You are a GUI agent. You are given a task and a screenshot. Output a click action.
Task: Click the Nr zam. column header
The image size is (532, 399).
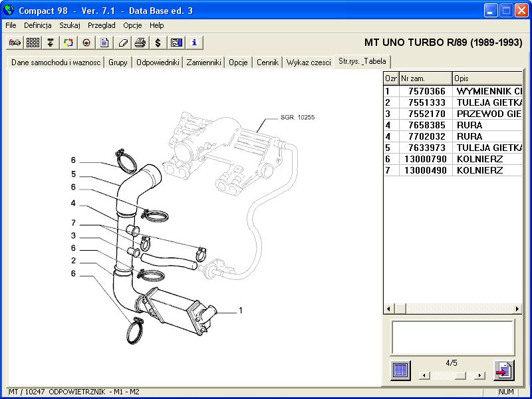click(x=425, y=78)
